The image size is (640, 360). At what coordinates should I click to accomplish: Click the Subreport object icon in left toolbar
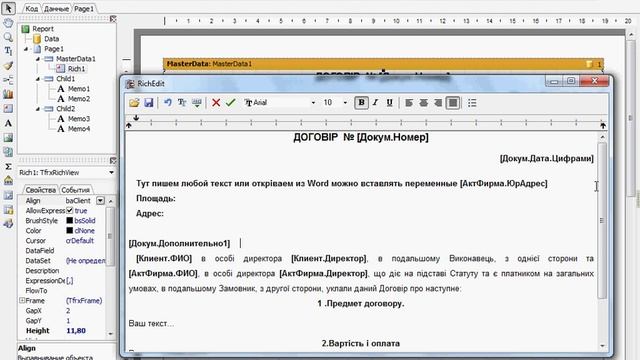8,152
